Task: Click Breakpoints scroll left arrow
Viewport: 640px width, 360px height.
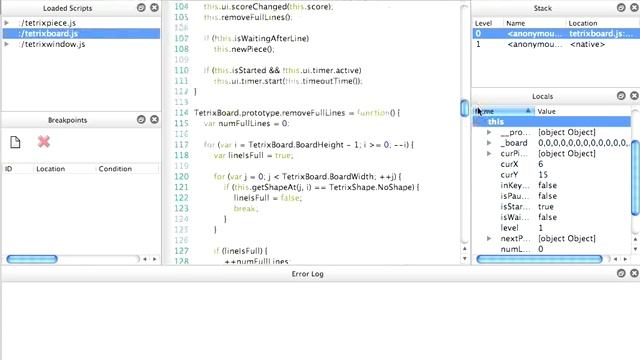Action: click(145, 259)
